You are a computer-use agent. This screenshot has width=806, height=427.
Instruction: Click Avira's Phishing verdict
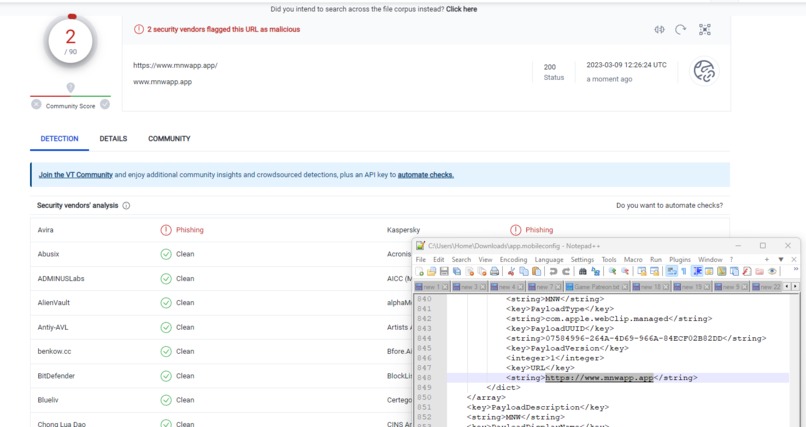[x=190, y=230]
